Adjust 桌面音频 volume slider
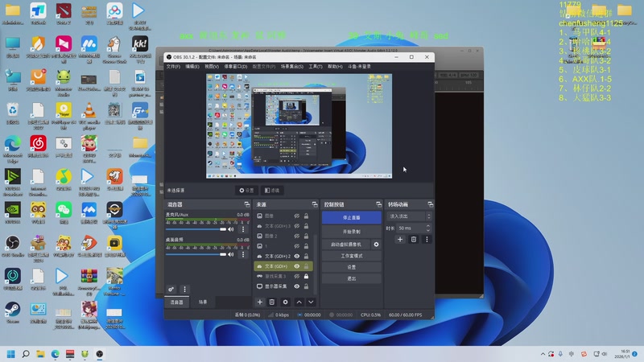Viewport: 644px width, 362px height. [x=196, y=254]
